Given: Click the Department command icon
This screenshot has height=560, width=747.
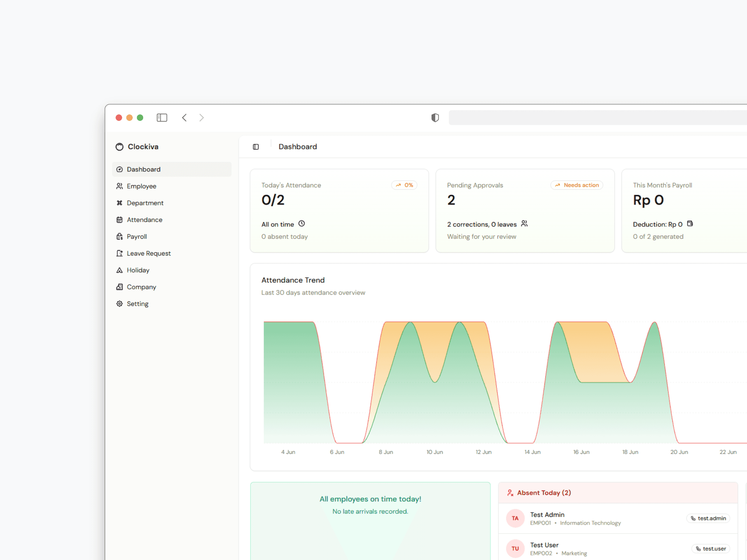Looking at the screenshot, I should (x=119, y=203).
